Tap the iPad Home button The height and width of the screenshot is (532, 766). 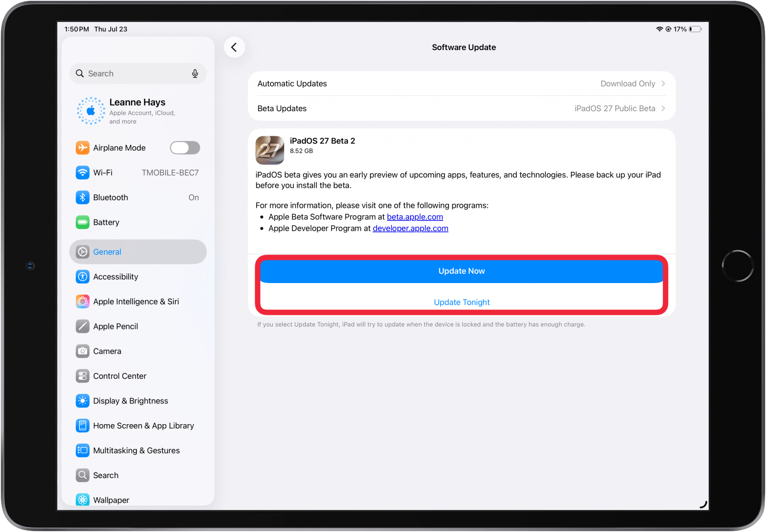point(738,266)
